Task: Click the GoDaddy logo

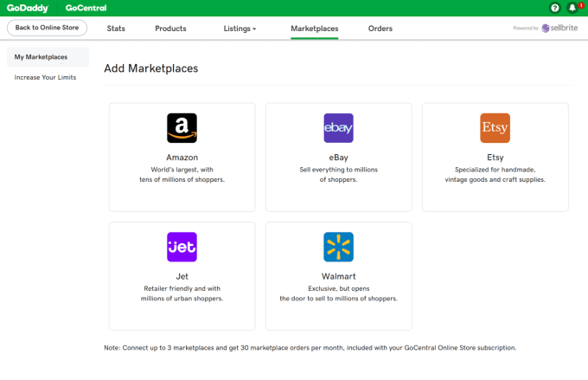Action: coord(27,8)
